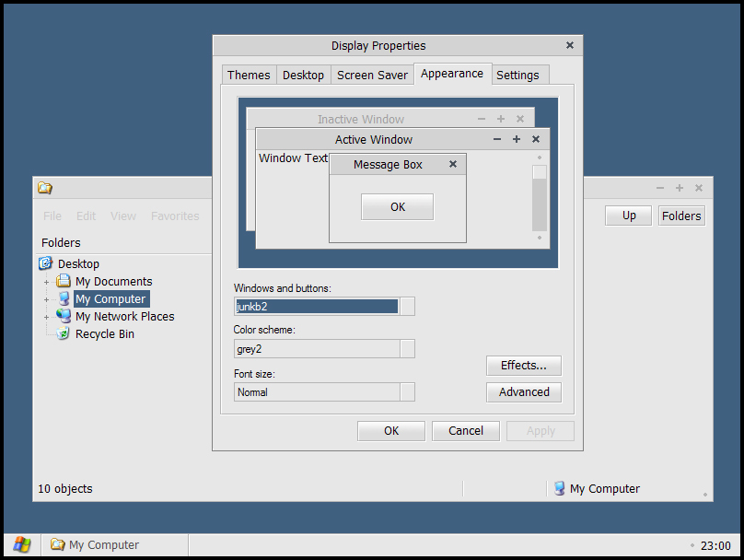
Task: Expand the My Network Places node
Action: [x=46, y=318]
